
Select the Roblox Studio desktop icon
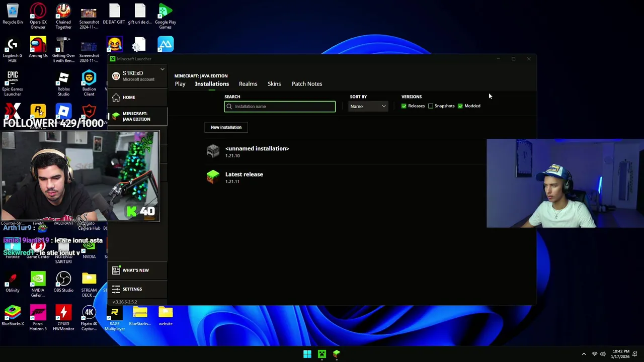click(x=63, y=83)
